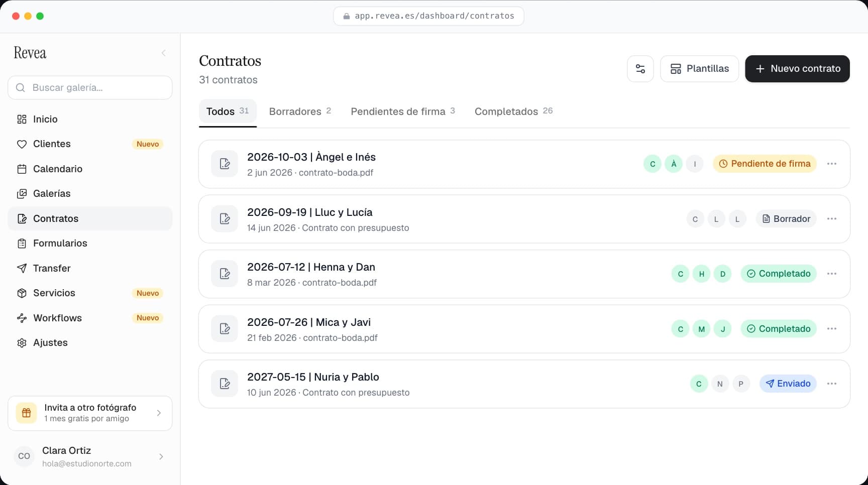Open the filter settings icon button
Screen dimensions: 868x485
point(640,69)
